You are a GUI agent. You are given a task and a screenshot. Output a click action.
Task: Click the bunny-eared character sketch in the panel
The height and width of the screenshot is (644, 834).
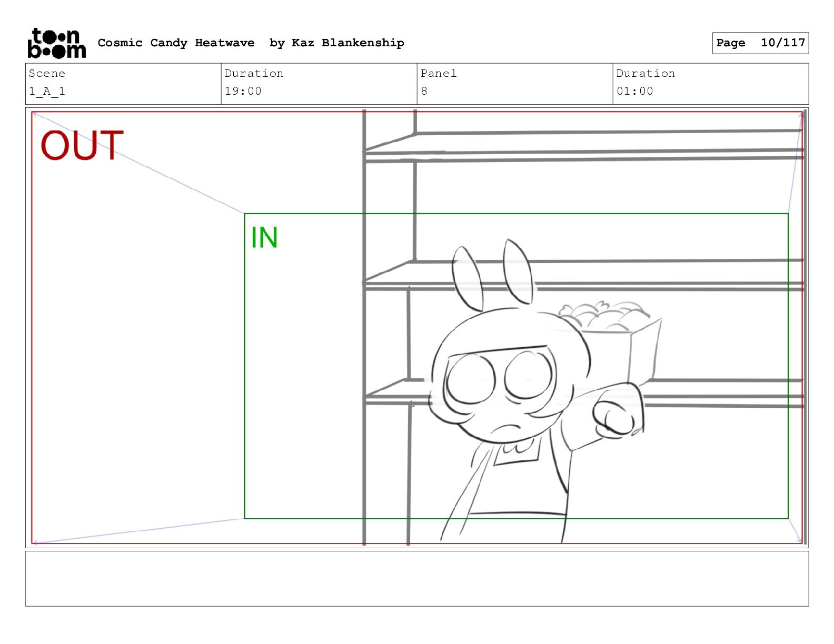537,391
